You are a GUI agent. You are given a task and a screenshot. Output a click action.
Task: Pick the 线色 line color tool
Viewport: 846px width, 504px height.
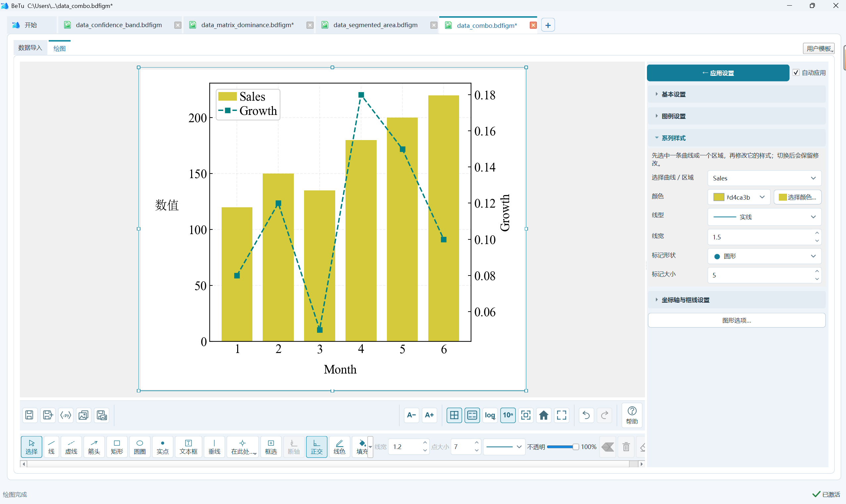[339, 447]
